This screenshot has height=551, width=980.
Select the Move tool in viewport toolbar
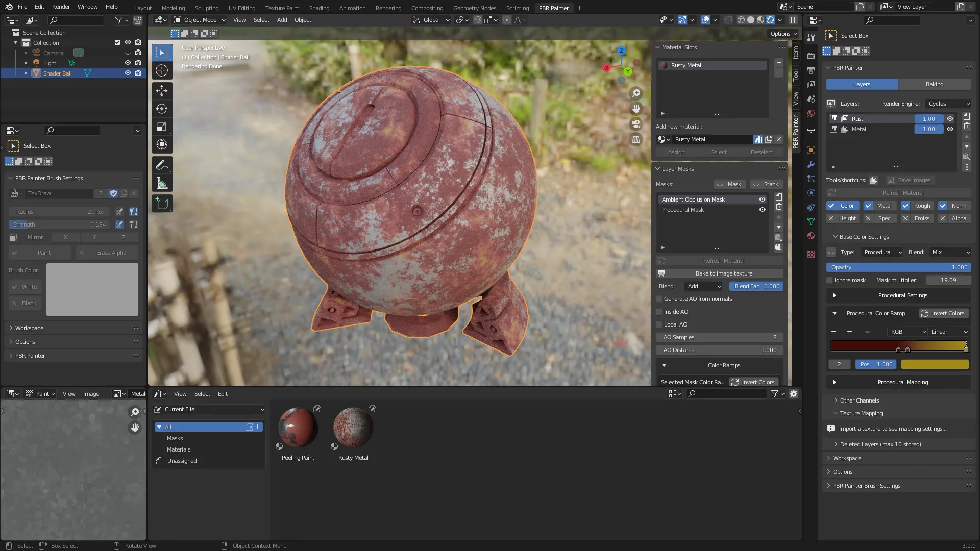[x=162, y=91]
